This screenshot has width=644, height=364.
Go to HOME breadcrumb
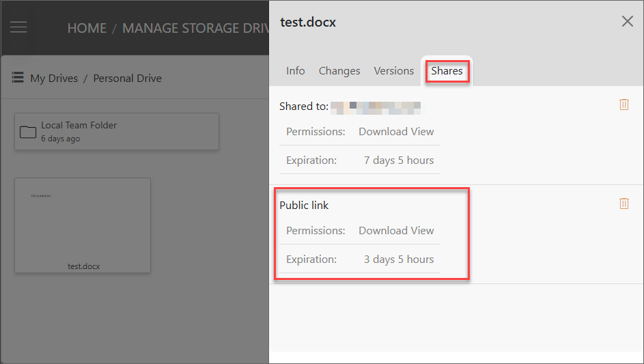[87, 28]
